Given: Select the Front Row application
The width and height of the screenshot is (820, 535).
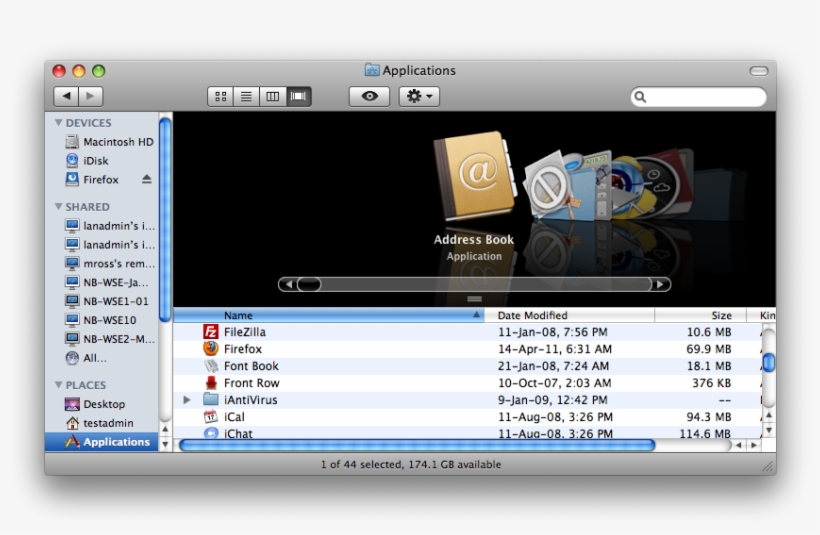Looking at the screenshot, I should coord(251,383).
